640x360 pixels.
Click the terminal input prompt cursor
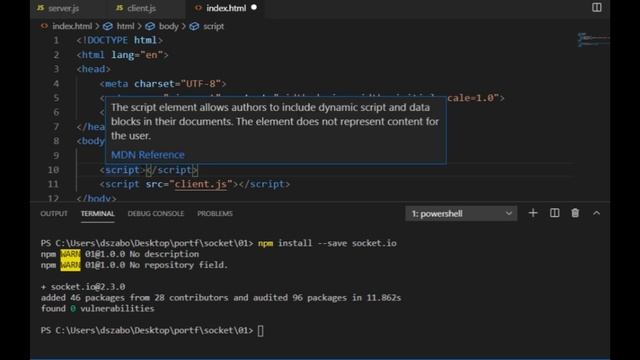tap(260, 331)
